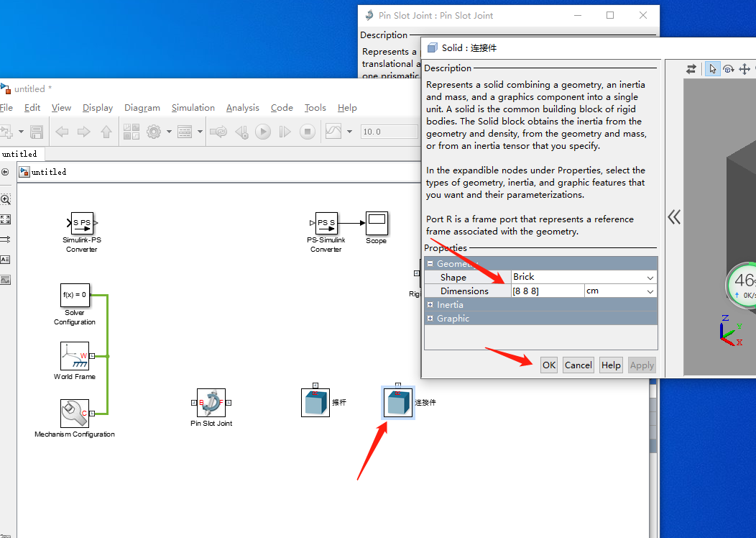Open the Dimensions units dropdown showing cm

(650, 291)
